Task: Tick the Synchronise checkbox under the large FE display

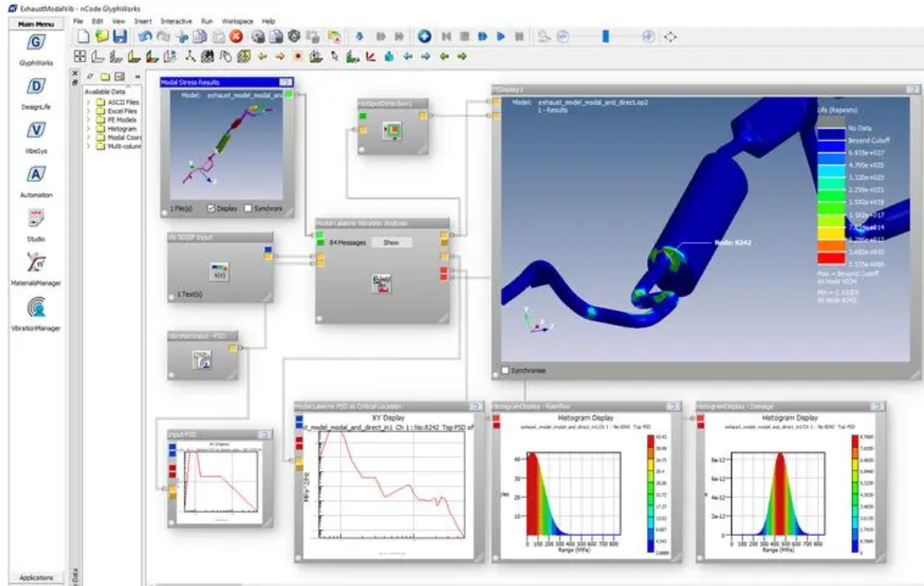Action: pos(505,371)
